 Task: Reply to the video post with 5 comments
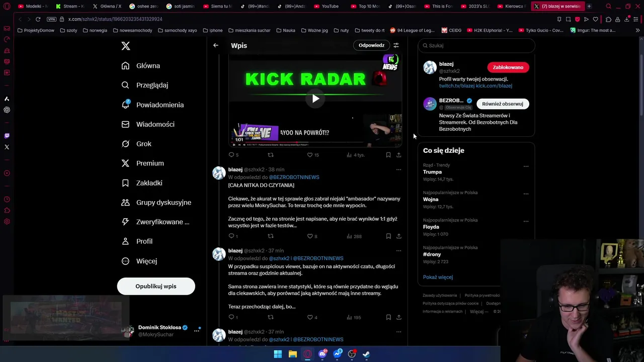(x=234, y=155)
